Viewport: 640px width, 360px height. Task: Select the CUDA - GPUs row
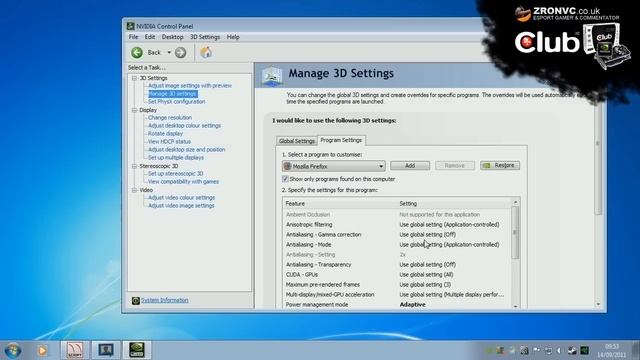point(396,275)
